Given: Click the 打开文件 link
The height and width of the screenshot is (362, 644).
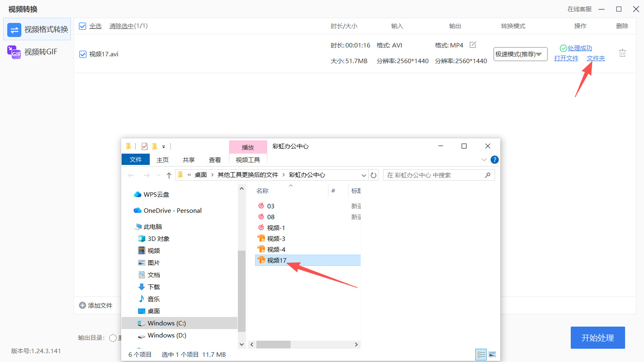Looking at the screenshot, I should [x=566, y=58].
